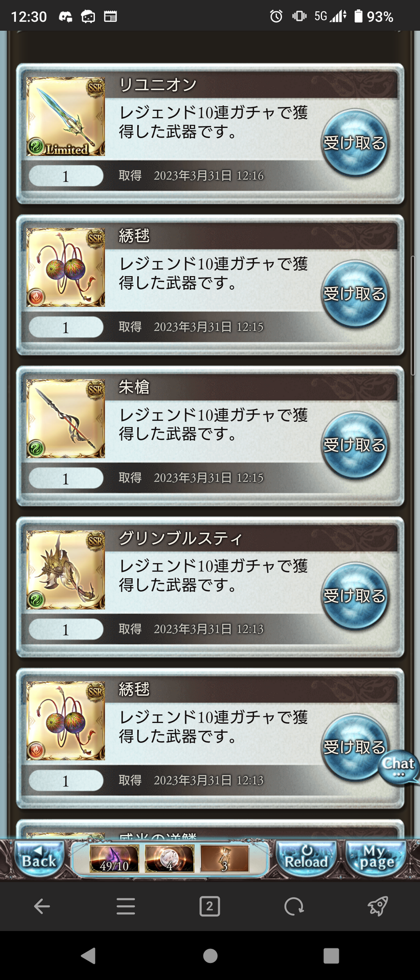Tap 受け取る for the 朱槍 spear
Screen dimensions: 420x980
point(355,445)
